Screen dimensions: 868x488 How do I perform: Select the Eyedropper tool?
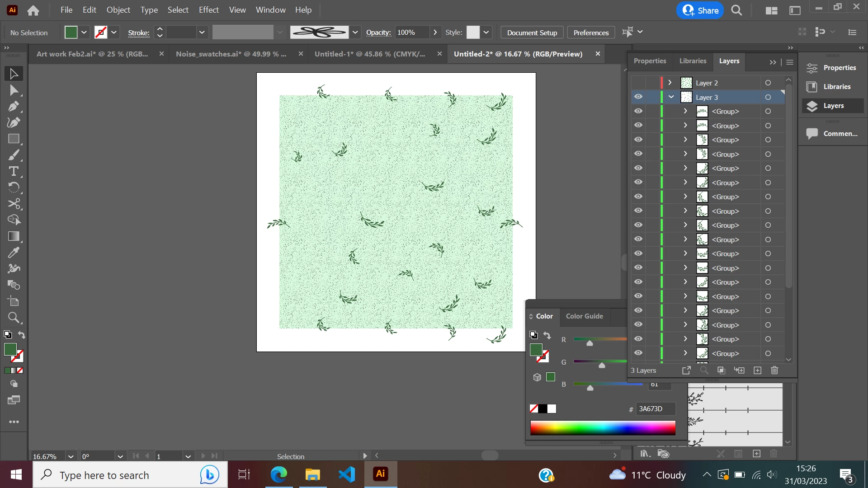(x=14, y=253)
